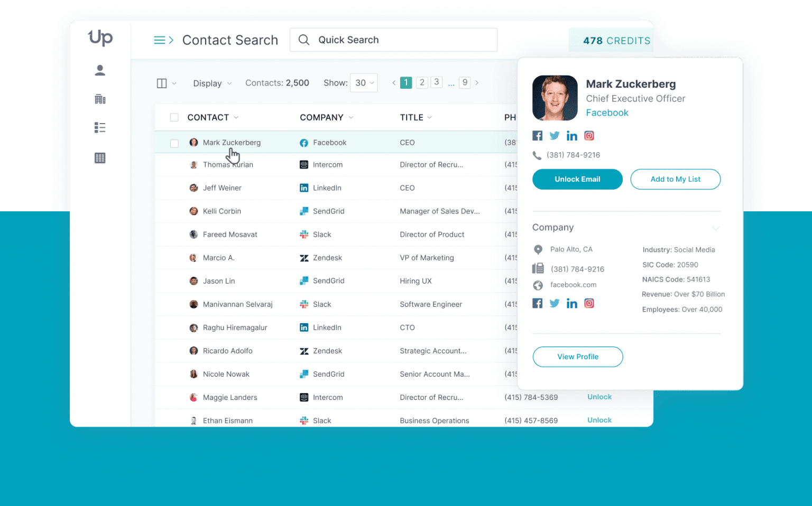Click inside the Quick Search field
This screenshot has width=812, height=506.
click(x=393, y=40)
